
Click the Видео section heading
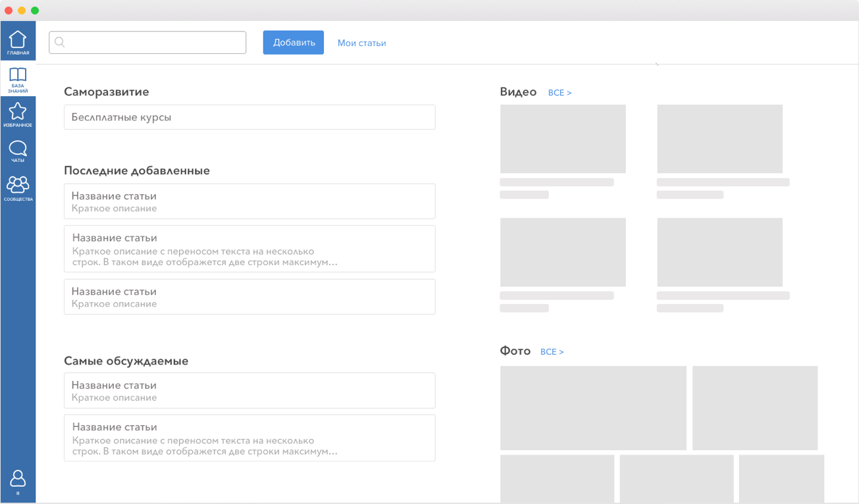tap(519, 92)
